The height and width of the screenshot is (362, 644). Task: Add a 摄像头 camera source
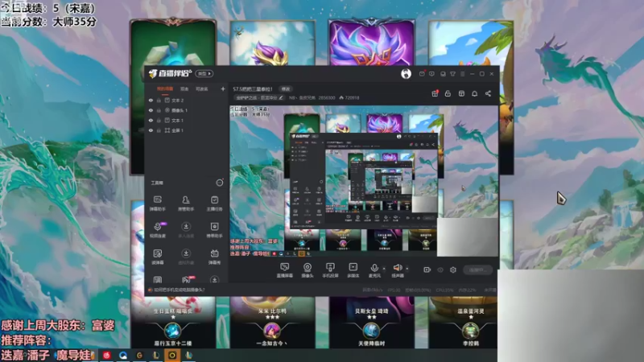coord(308,270)
